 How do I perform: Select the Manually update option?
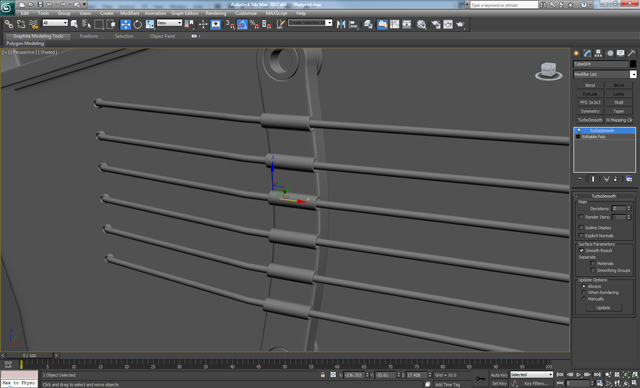click(x=584, y=299)
